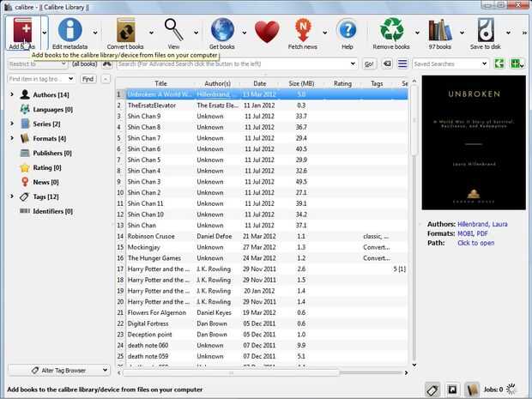This screenshot has width=532, height=399.
Task: Select the Mockingjay book row
Action: [x=261, y=247]
